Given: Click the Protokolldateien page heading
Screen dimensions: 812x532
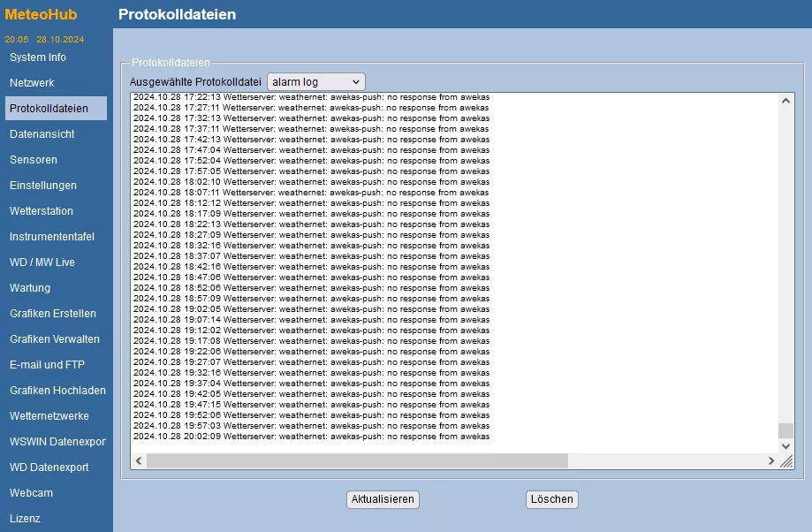Looking at the screenshot, I should [177, 14].
